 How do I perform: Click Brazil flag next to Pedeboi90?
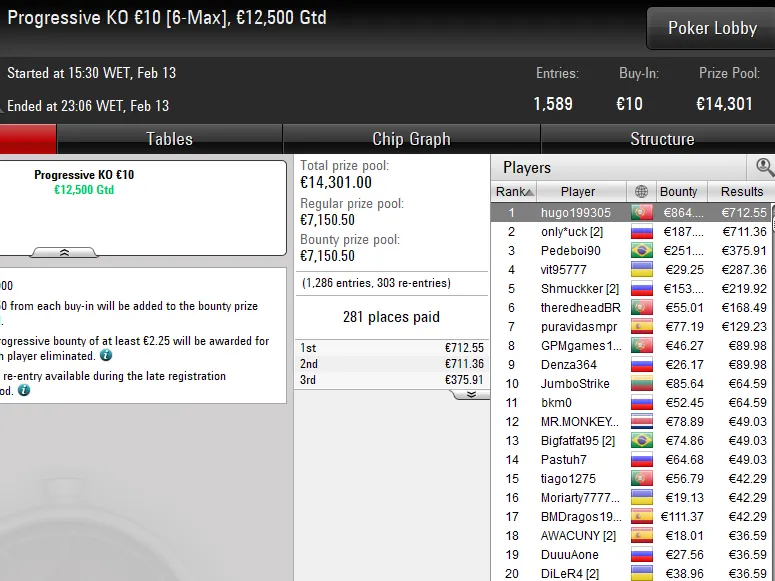point(642,251)
